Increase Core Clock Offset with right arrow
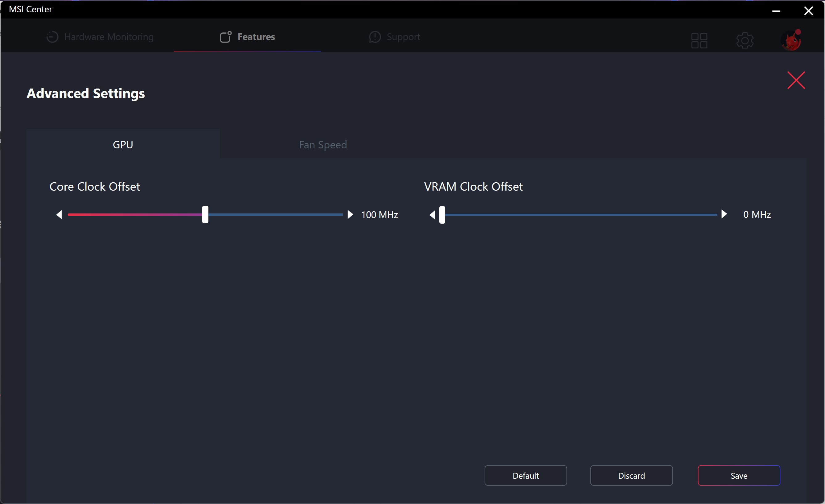Viewport: 825px width, 504px height. [350, 215]
